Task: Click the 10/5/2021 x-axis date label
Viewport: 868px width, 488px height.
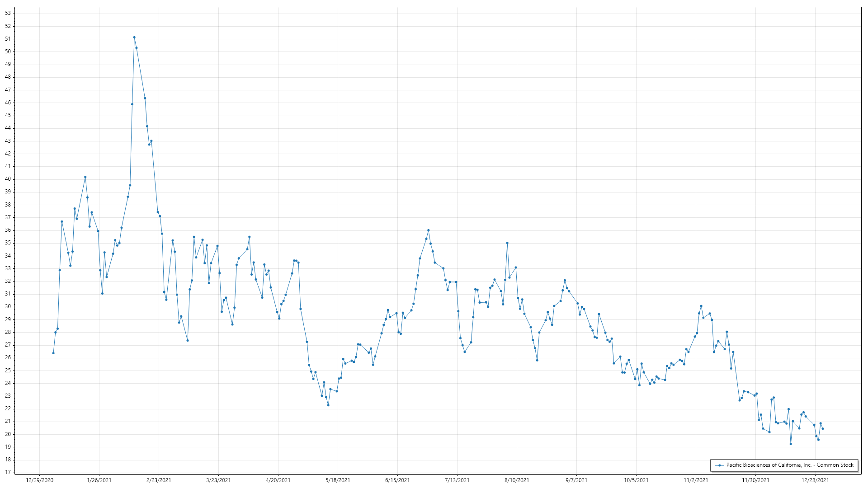Action: pos(636,480)
